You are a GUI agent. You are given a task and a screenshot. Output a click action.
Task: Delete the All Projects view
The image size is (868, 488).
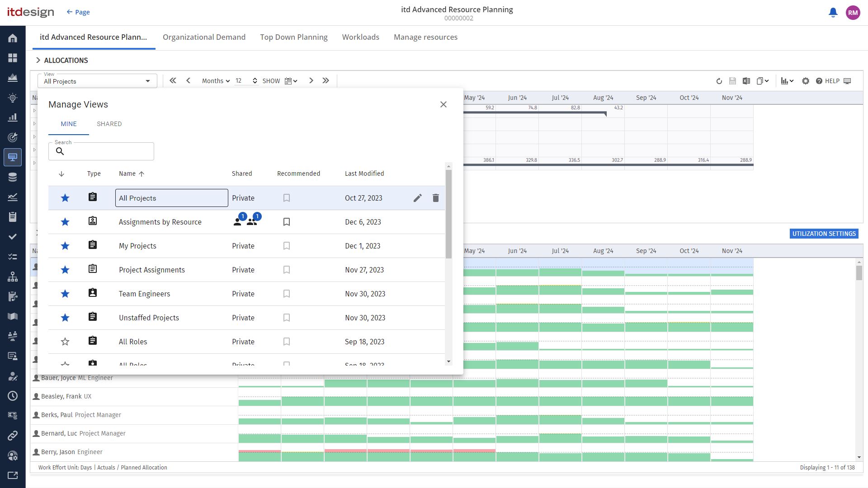click(435, 198)
